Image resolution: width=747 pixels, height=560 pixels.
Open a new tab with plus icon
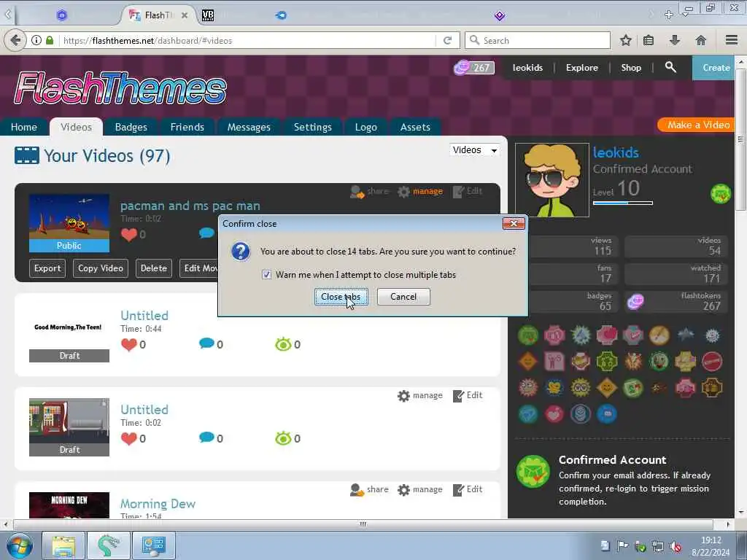[669, 15]
